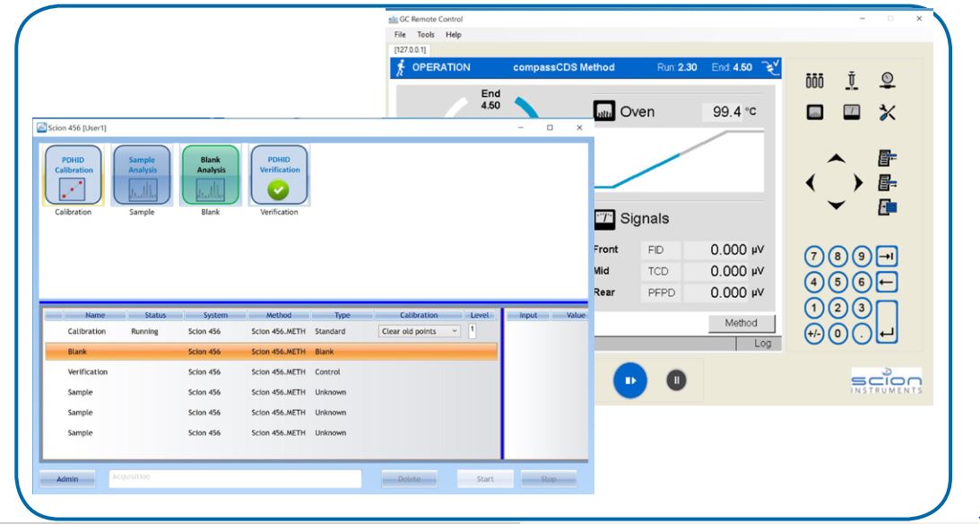This screenshot has width=980, height=524.
Task: Open the PDHID Calibration tile
Action: [74, 175]
